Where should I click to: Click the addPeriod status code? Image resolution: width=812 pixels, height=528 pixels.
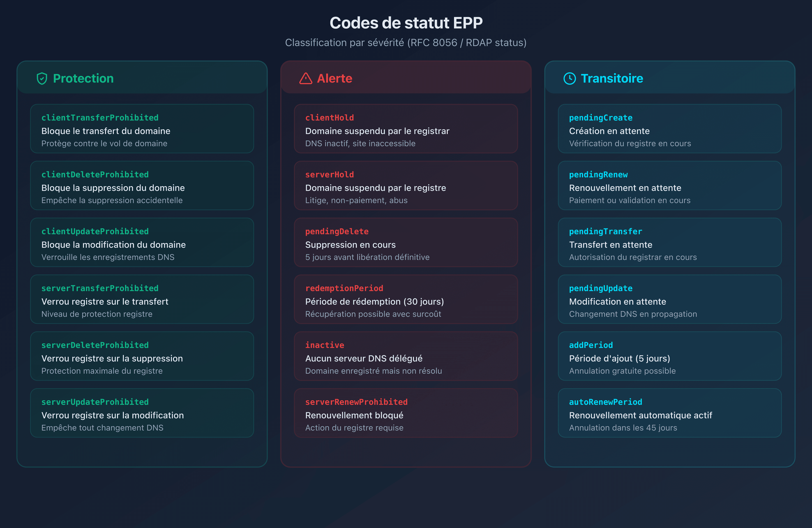coord(591,345)
